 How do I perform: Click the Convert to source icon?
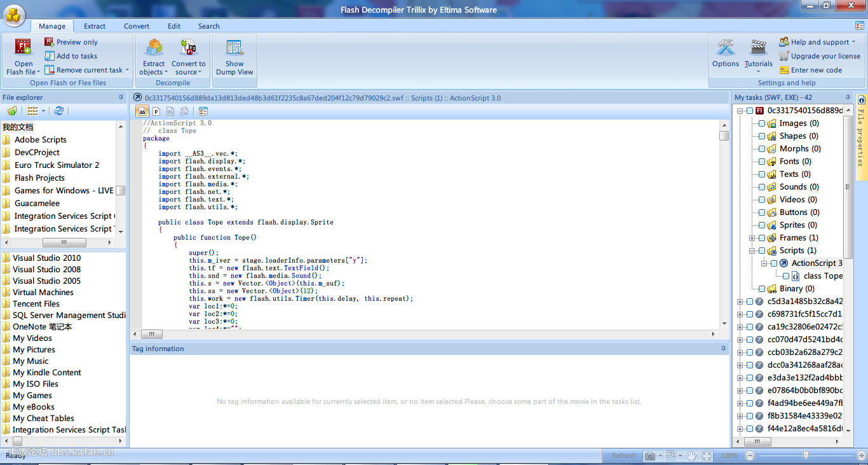point(189,48)
